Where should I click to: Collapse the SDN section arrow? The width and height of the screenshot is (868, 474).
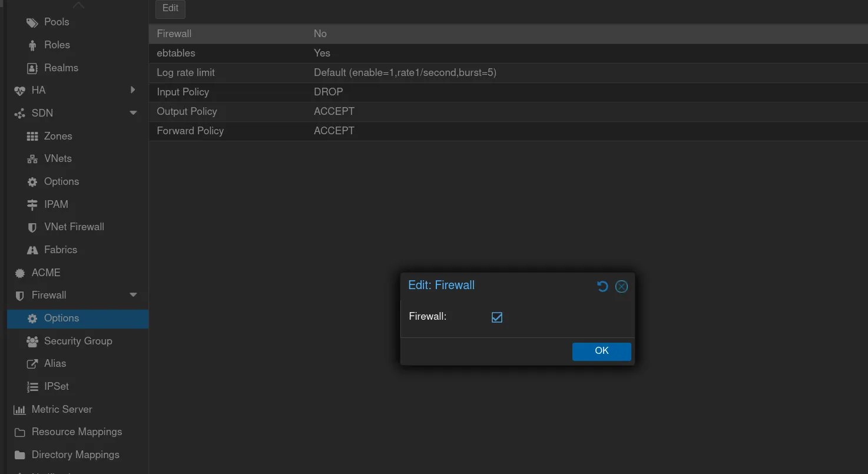tap(133, 113)
